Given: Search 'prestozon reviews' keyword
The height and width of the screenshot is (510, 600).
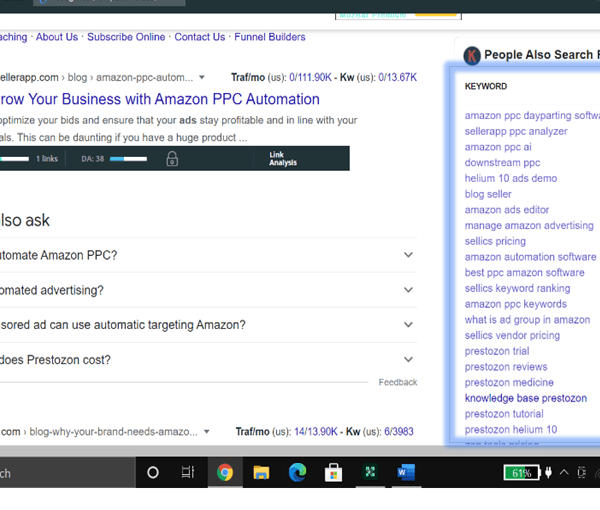Looking at the screenshot, I should pos(506,367).
